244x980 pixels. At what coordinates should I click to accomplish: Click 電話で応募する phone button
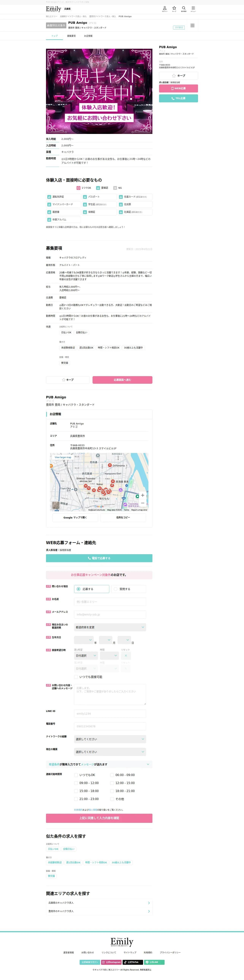coord(99,558)
